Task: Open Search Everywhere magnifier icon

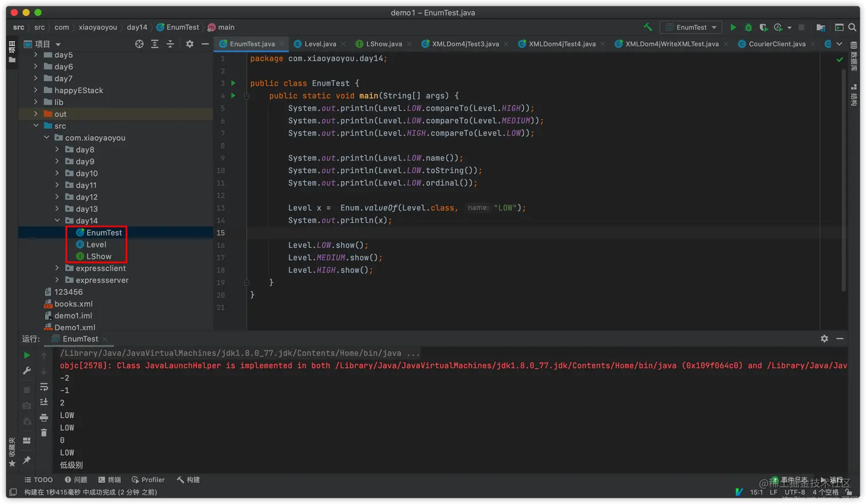Action: pyautogui.click(x=852, y=27)
